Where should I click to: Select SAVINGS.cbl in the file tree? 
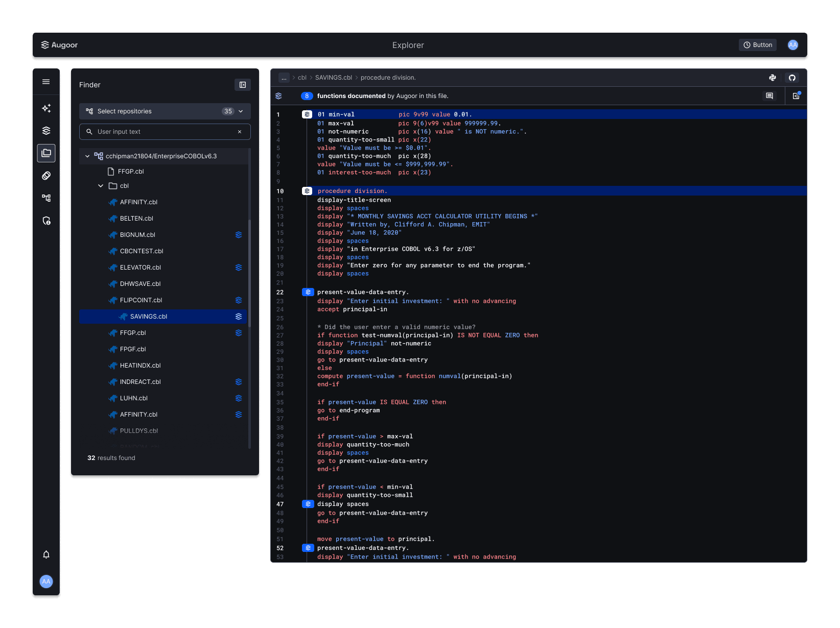(163, 317)
